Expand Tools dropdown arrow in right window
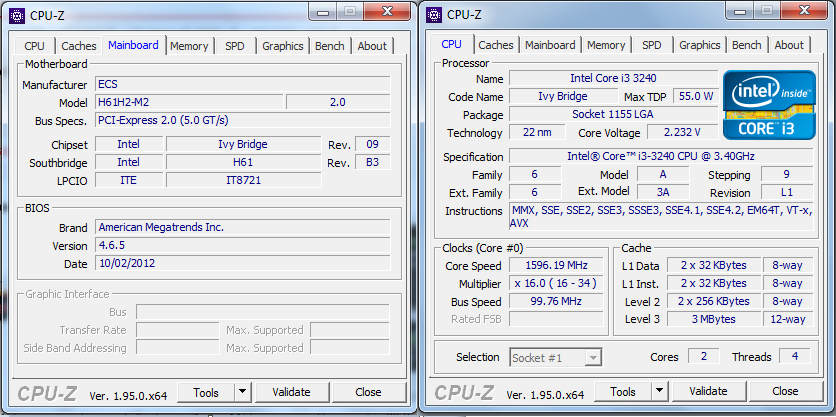836x417 pixels. [660, 392]
